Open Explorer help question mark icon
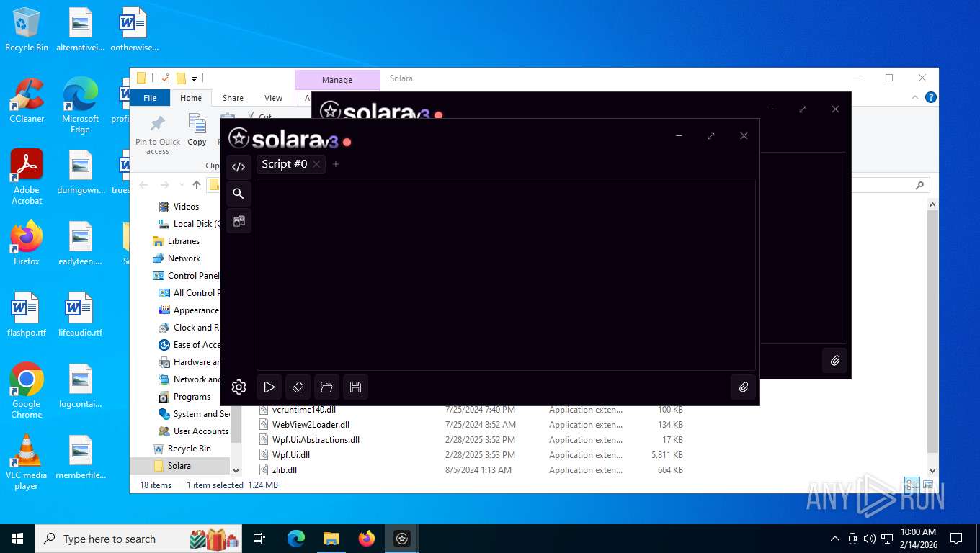980x553 pixels. (931, 97)
